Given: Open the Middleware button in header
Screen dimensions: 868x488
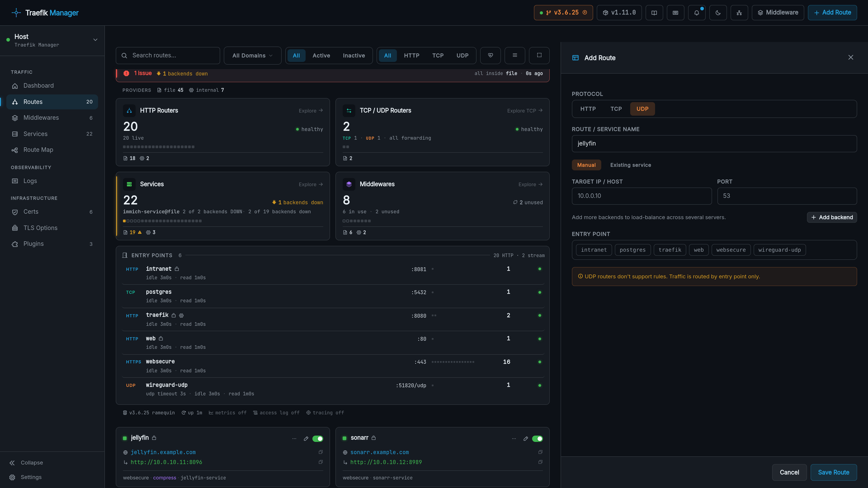Looking at the screenshot, I should (x=778, y=13).
